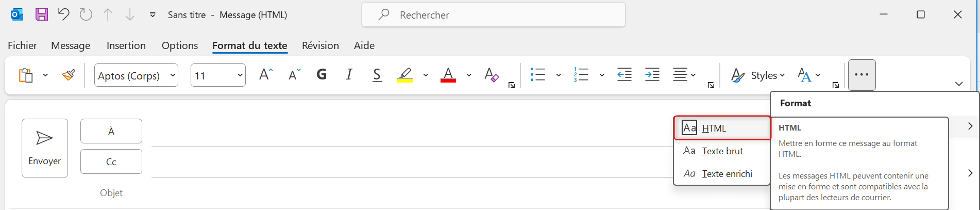Image resolution: width=980 pixels, height=210 pixels.
Task: Click the Decrease Indent icon
Action: click(x=624, y=75)
